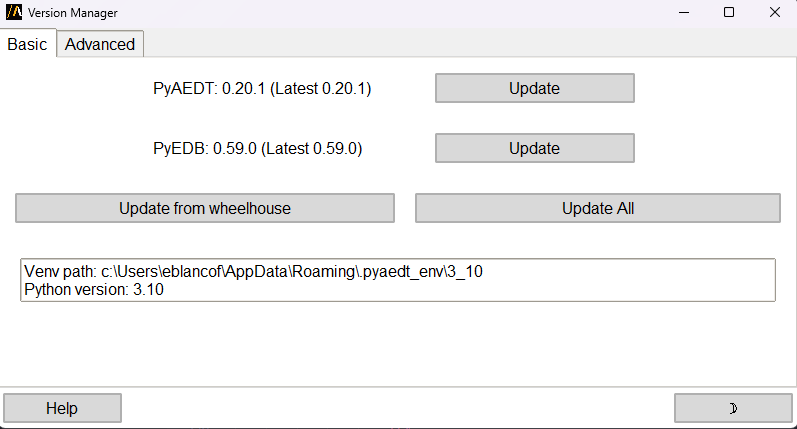797x429 pixels.
Task: Maximize the Version Manager window
Action: [729, 13]
